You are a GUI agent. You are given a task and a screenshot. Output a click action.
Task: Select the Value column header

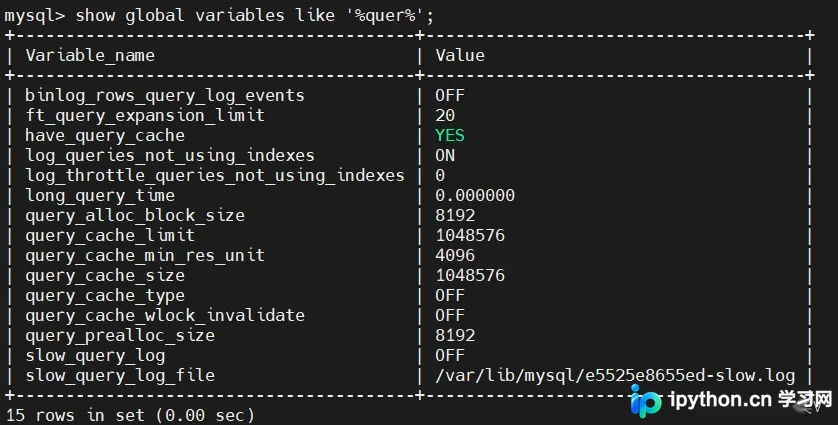[x=460, y=55]
